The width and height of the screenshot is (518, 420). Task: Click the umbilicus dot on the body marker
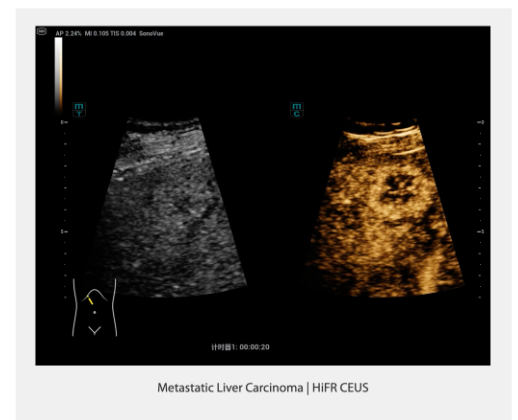coord(95,313)
